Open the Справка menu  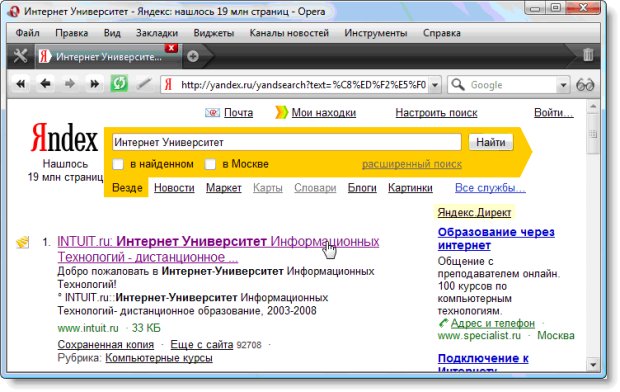[442, 33]
